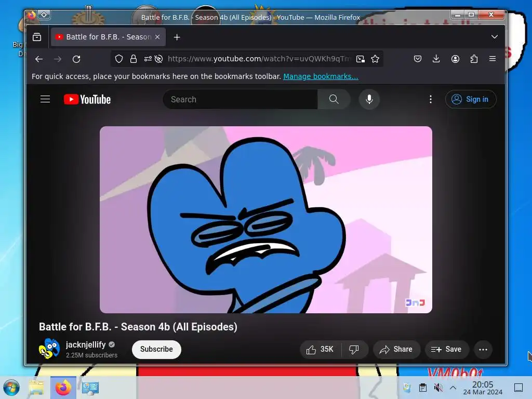View site security padlock information

pos(134,59)
